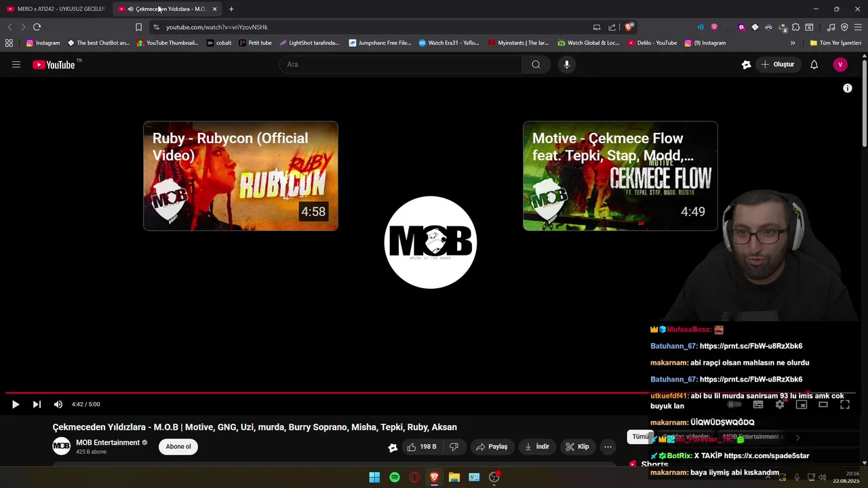Mute the video player volume
Image resolution: width=868 pixels, height=488 pixels.
coord(58,404)
